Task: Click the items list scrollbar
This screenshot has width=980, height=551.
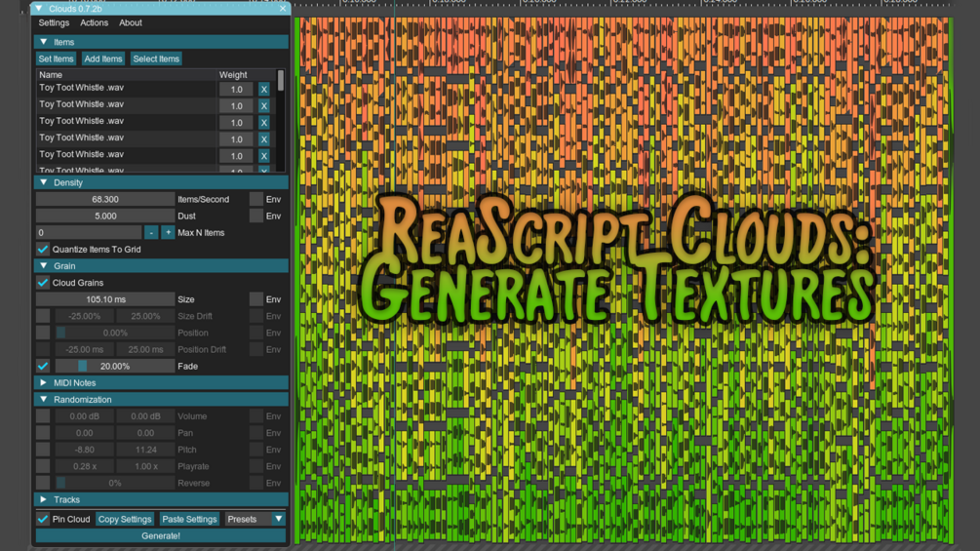Action: (x=281, y=80)
